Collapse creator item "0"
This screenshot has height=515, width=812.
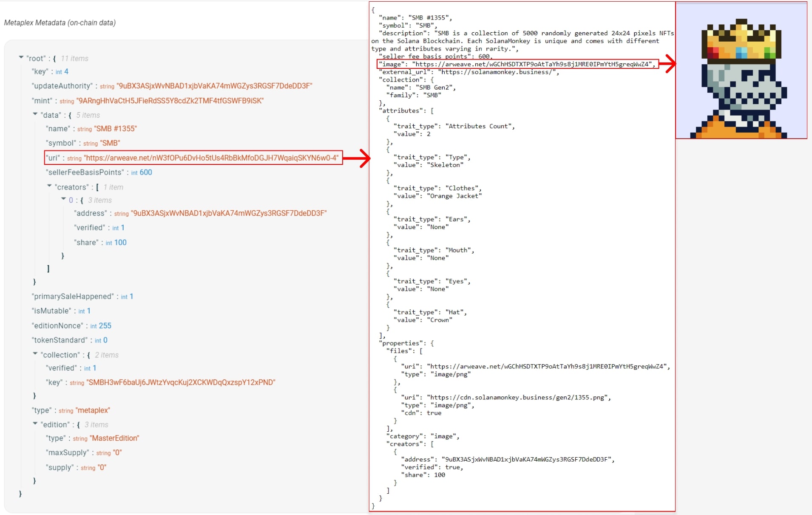coord(63,199)
